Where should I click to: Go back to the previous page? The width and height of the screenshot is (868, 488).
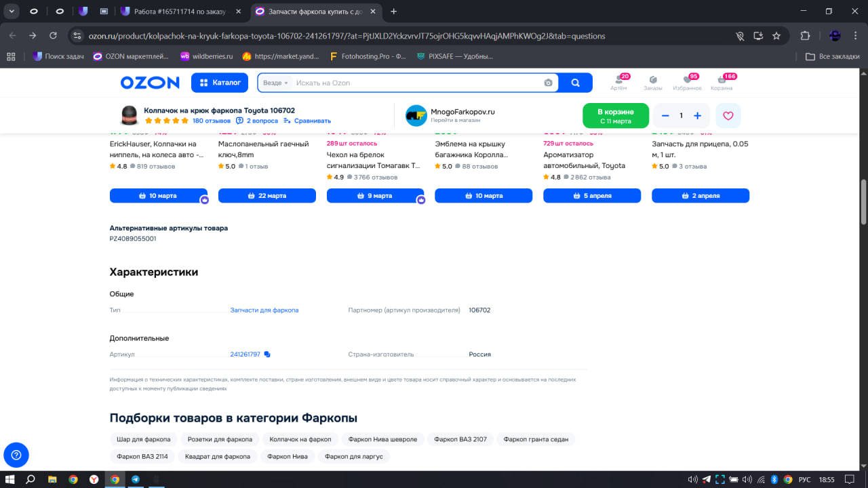(x=12, y=36)
